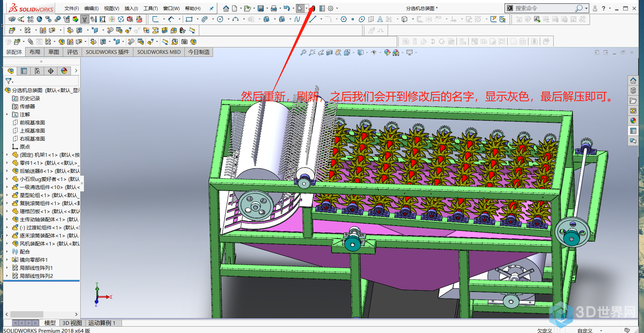Pin the menu bar with the pushpin

[x=211, y=8]
